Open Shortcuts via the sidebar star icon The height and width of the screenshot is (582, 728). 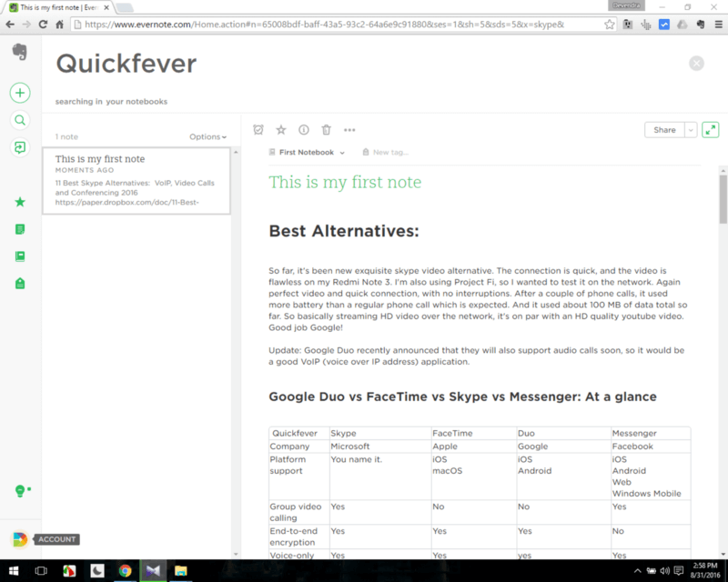tap(19, 202)
